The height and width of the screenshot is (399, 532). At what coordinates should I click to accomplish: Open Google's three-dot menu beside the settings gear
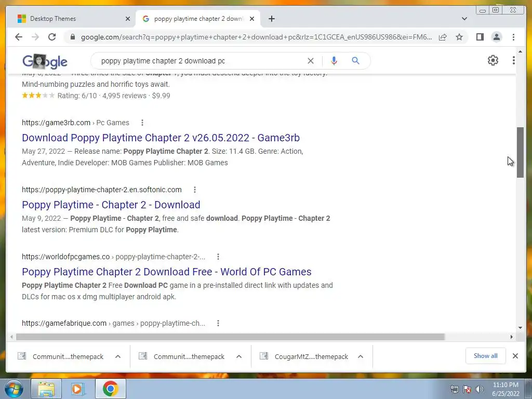[514, 60]
